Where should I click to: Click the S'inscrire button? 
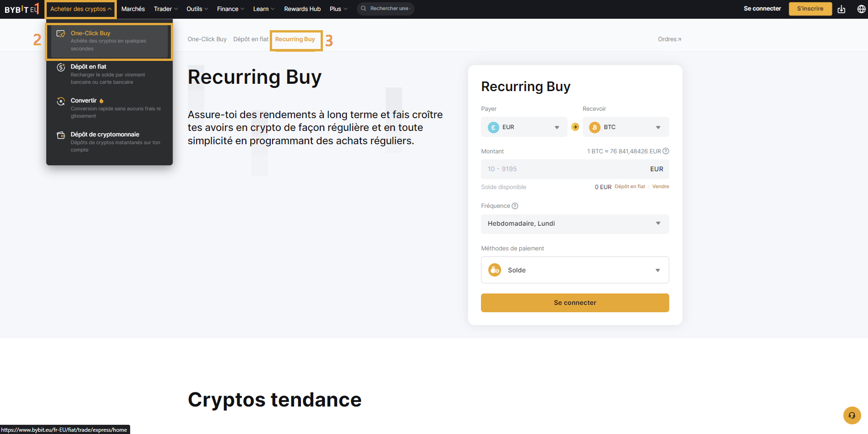810,8
